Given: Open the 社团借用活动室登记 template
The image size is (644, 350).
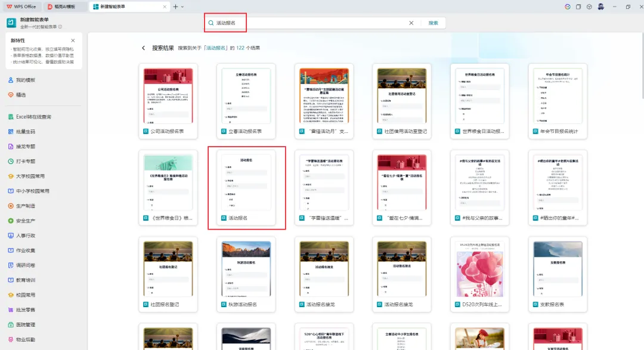Looking at the screenshot, I should pyautogui.click(x=402, y=101).
